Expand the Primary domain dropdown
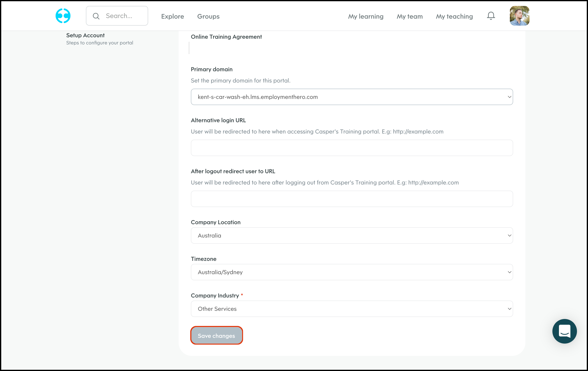The width and height of the screenshot is (588, 371). pyautogui.click(x=352, y=97)
